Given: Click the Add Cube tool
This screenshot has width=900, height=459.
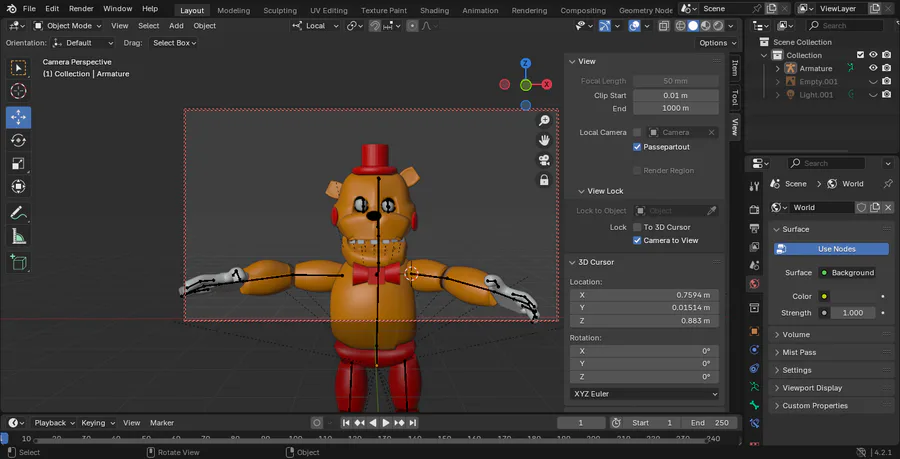Looking at the screenshot, I should 18,263.
